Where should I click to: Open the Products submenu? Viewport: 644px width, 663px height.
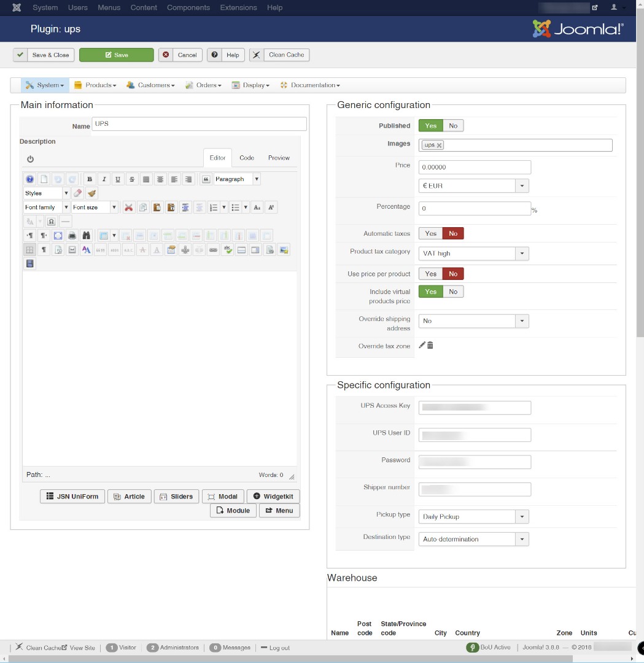click(x=95, y=85)
